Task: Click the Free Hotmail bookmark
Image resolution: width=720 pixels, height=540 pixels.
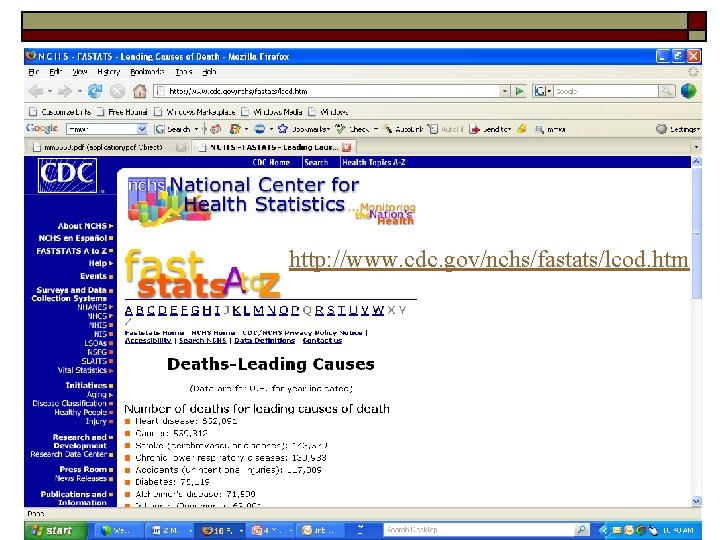Action: tap(122, 112)
